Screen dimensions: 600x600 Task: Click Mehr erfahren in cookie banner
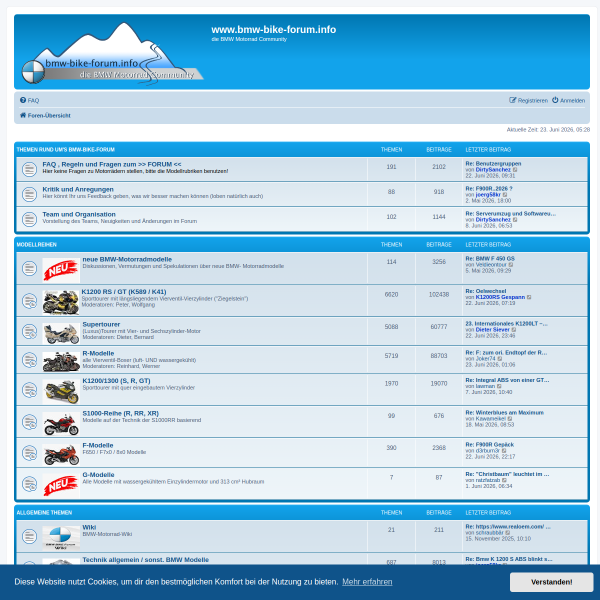pyautogui.click(x=367, y=582)
